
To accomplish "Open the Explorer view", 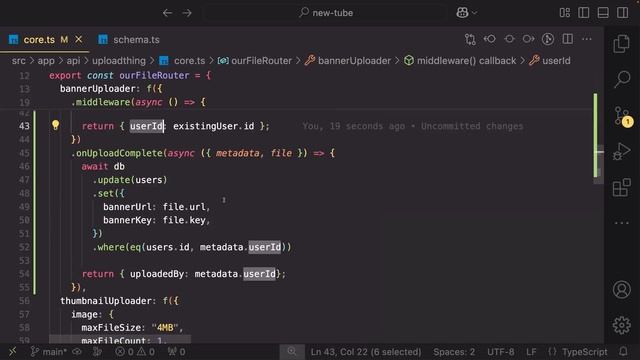I will click(x=621, y=44).
